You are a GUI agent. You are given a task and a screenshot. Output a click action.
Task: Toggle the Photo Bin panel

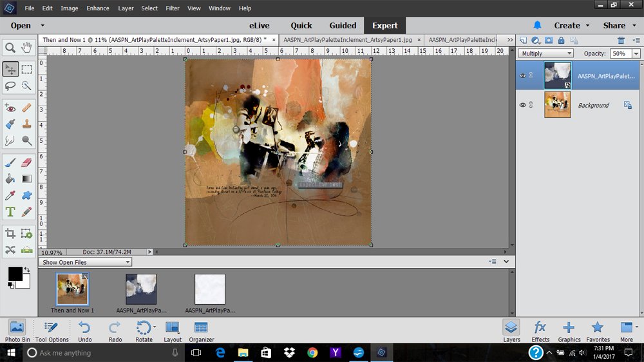pyautogui.click(x=17, y=331)
